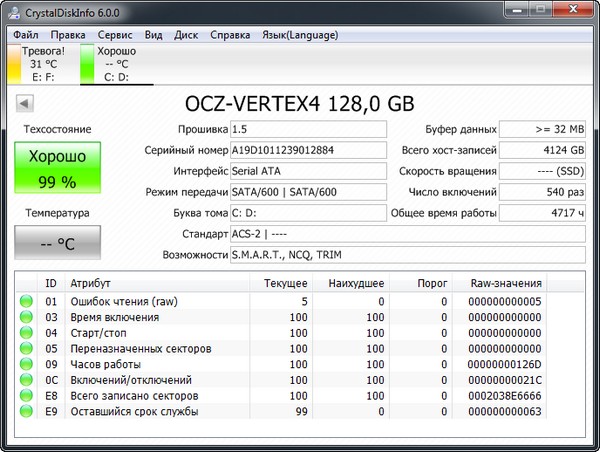Click green status icon for attribute 01

pyautogui.click(x=25, y=301)
